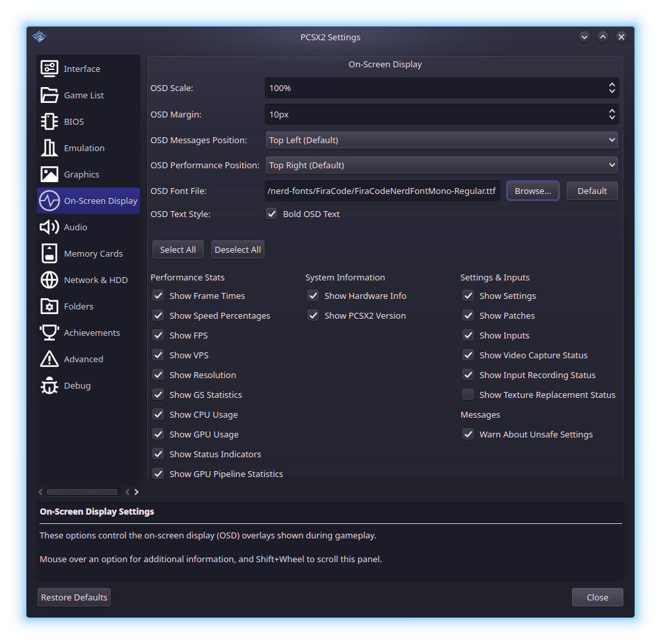Open the Debug settings page
Screen dimensions: 661x644
pos(88,385)
